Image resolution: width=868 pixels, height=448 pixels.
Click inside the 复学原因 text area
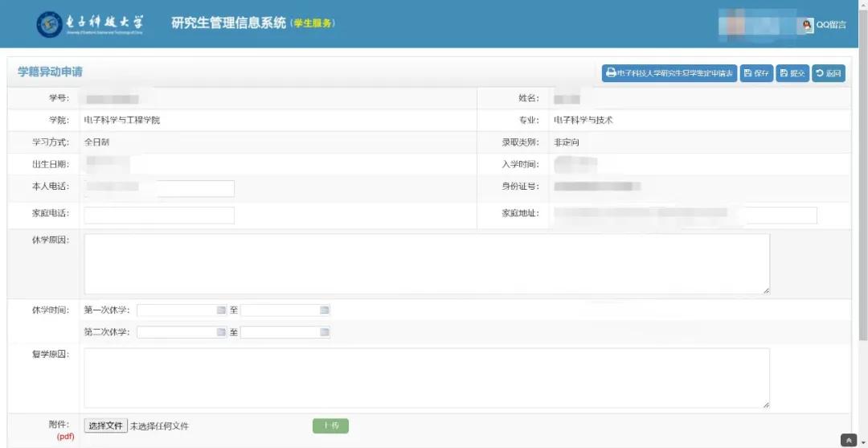(x=426, y=378)
